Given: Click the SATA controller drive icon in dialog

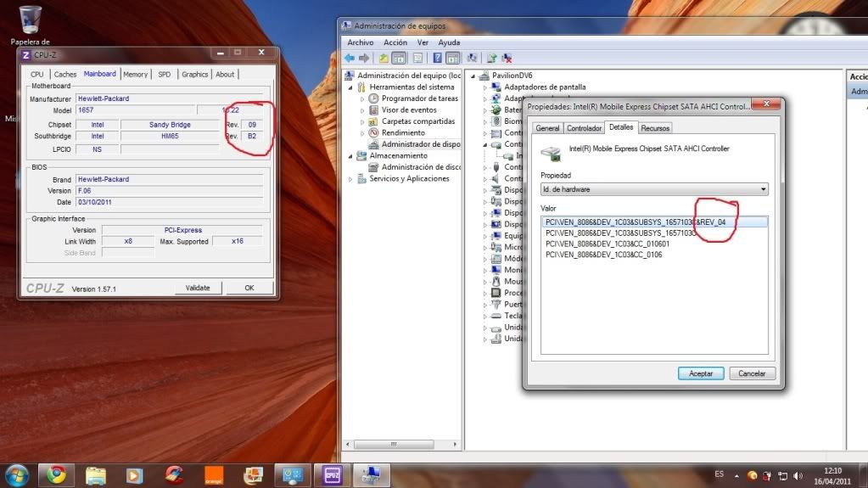Looking at the screenshot, I should [x=551, y=154].
